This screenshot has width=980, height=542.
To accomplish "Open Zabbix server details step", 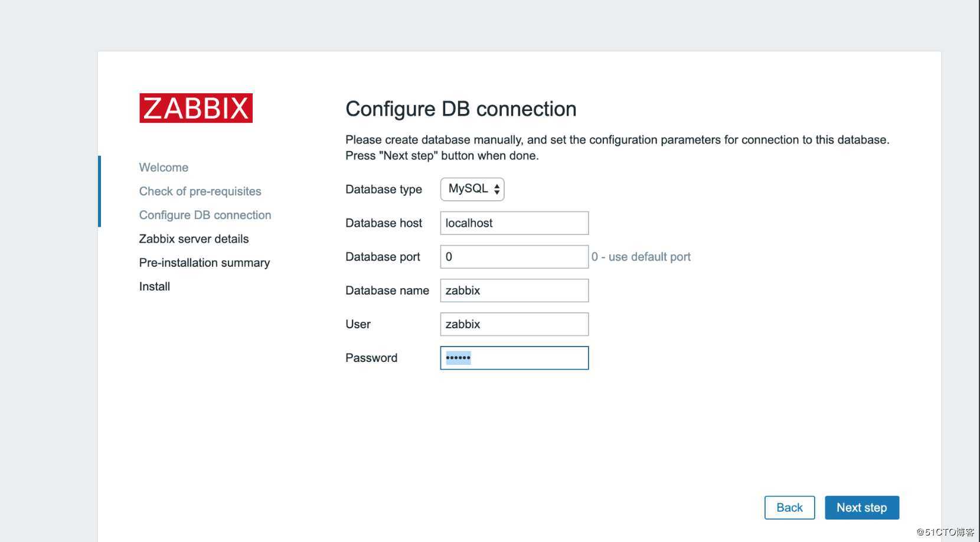I will pyautogui.click(x=194, y=239).
